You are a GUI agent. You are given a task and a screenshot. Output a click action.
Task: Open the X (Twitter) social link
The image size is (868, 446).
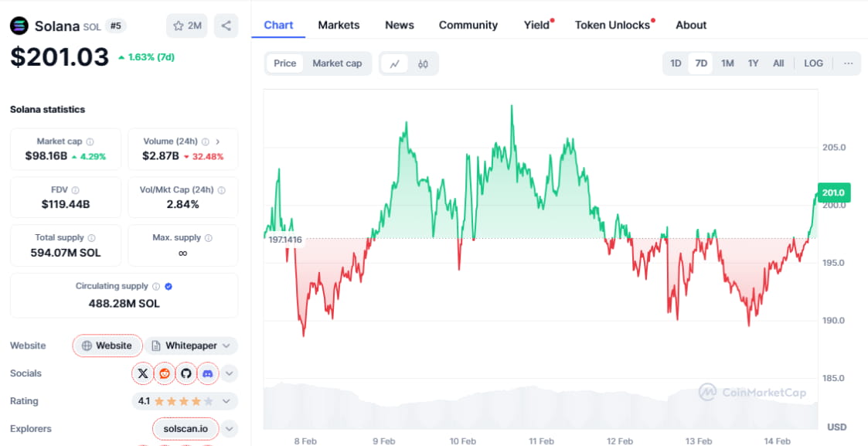click(143, 373)
